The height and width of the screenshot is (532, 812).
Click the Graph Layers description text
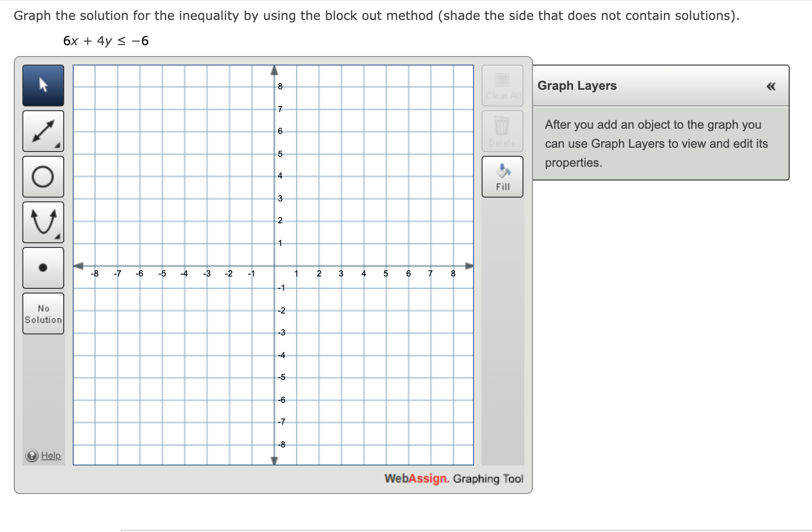click(657, 143)
